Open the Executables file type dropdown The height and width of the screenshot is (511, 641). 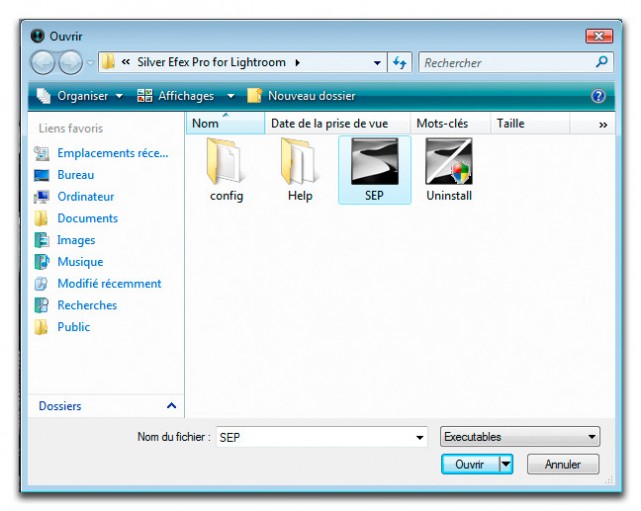520,437
